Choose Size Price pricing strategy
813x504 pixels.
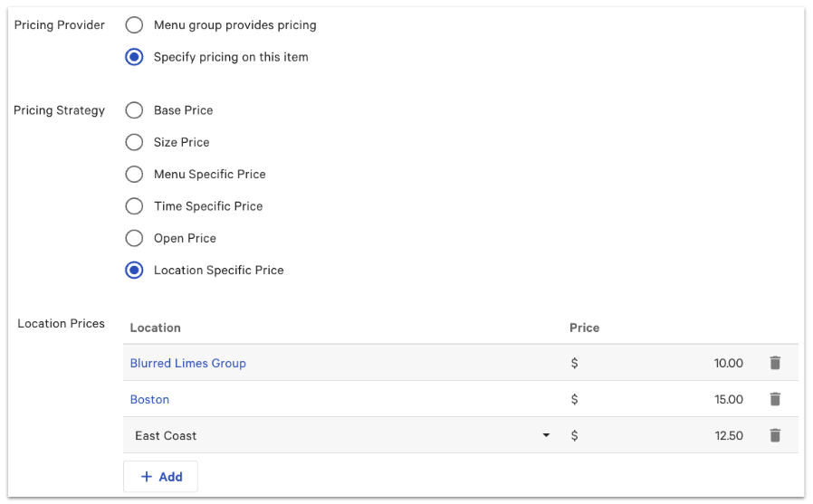[x=134, y=142]
